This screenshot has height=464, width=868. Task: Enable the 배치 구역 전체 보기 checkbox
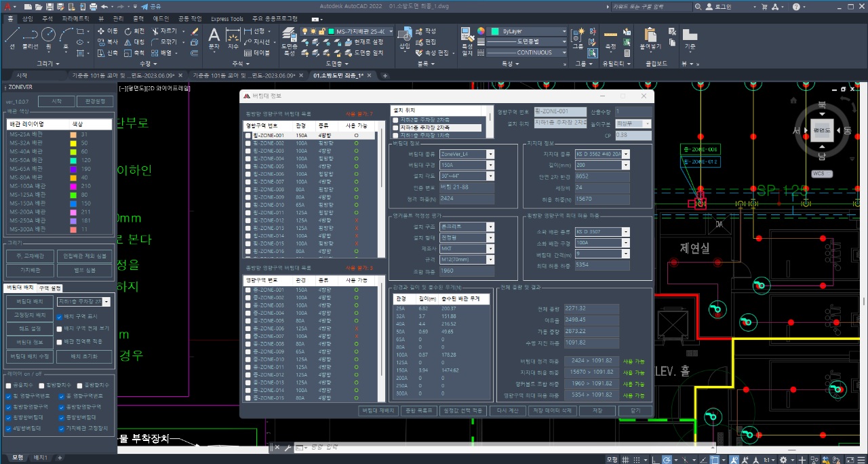pyautogui.click(x=60, y=328)
